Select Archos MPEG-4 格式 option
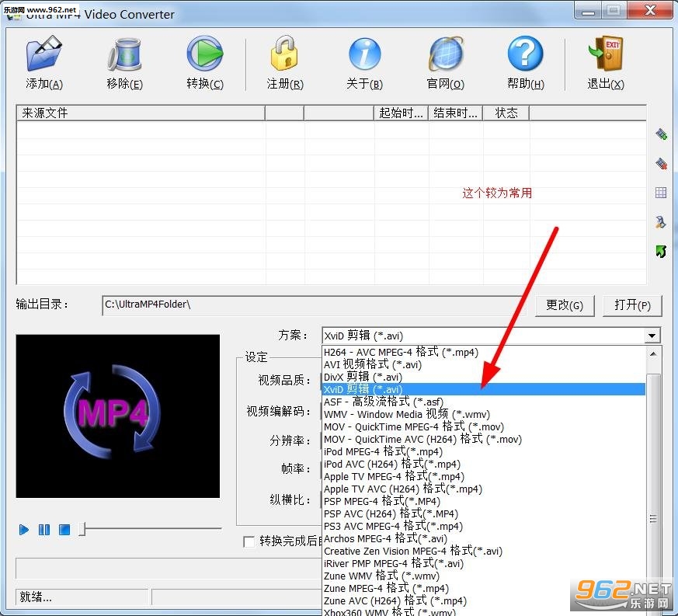 (x=483, y=539)
